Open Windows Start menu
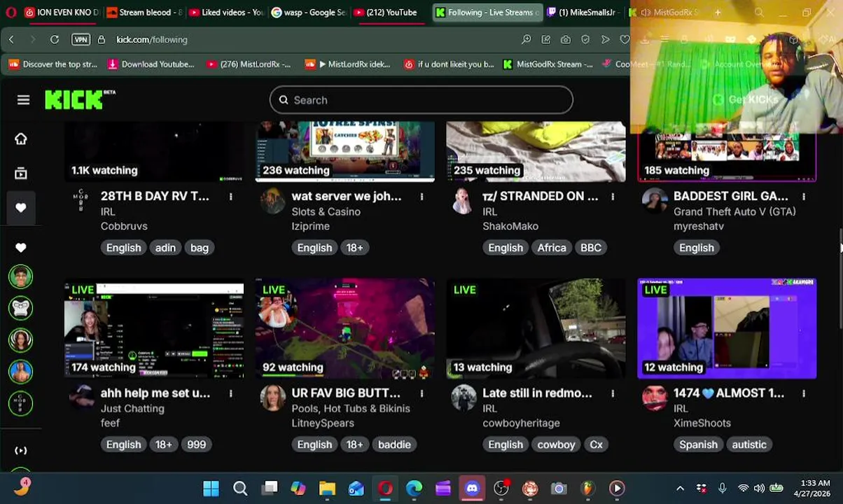This screenshot has height=504, width=843. pos(211,489)
